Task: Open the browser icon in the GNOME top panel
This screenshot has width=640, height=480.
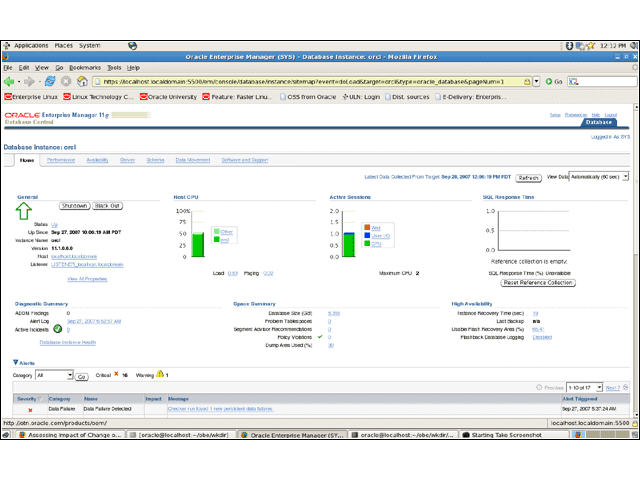Action: (132, 46)
